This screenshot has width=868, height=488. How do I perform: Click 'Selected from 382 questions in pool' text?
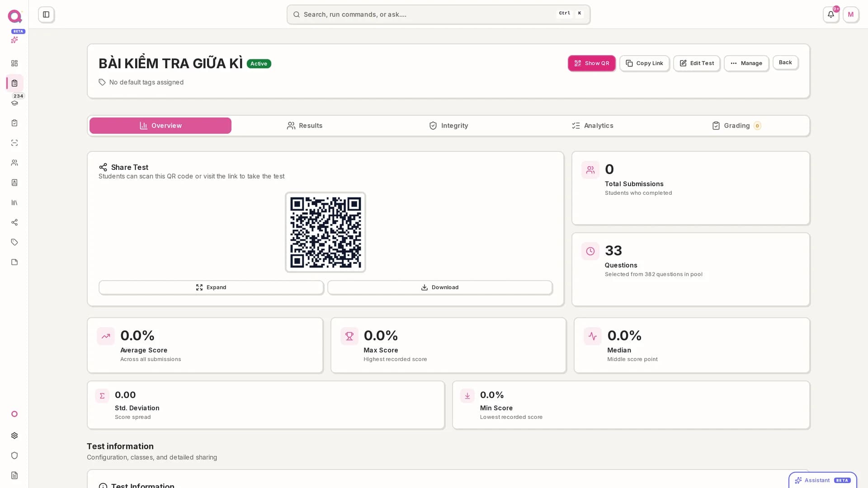(654, 274)
